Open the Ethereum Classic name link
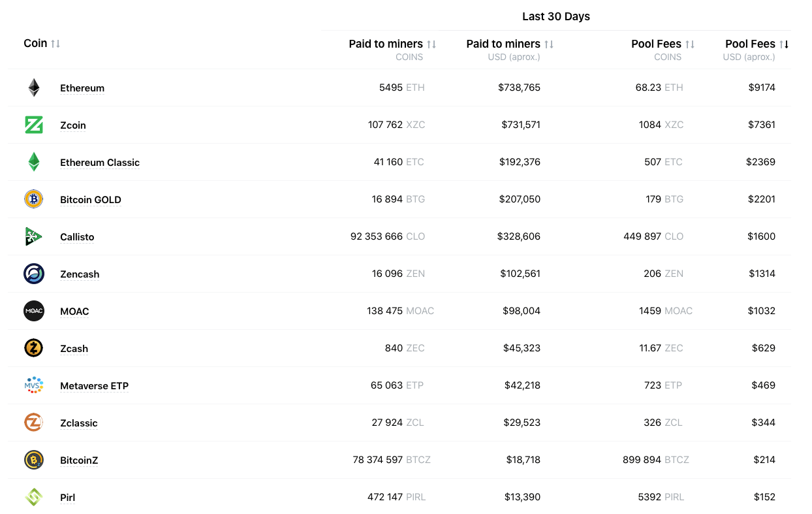Screen dimensions: 812x514 tap(100, 163)
